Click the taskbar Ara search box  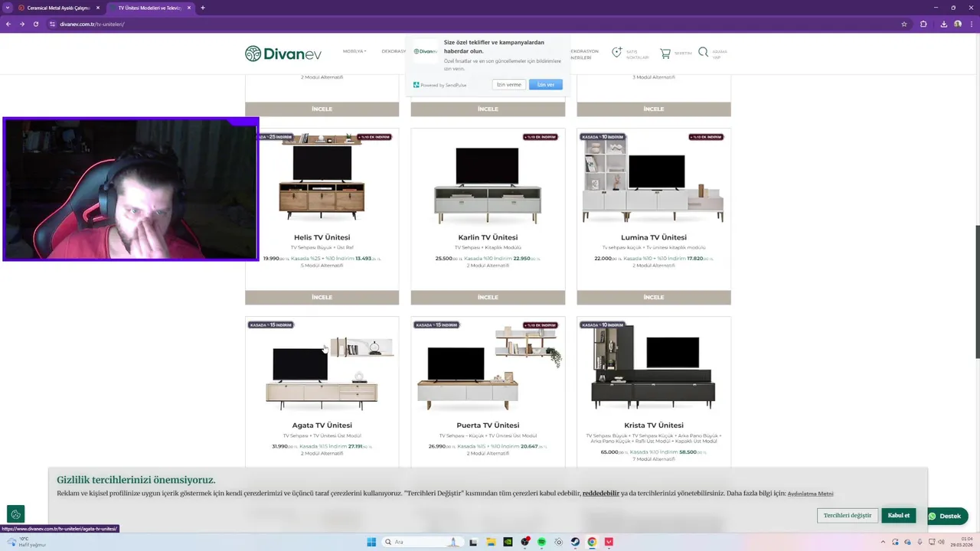423,542
